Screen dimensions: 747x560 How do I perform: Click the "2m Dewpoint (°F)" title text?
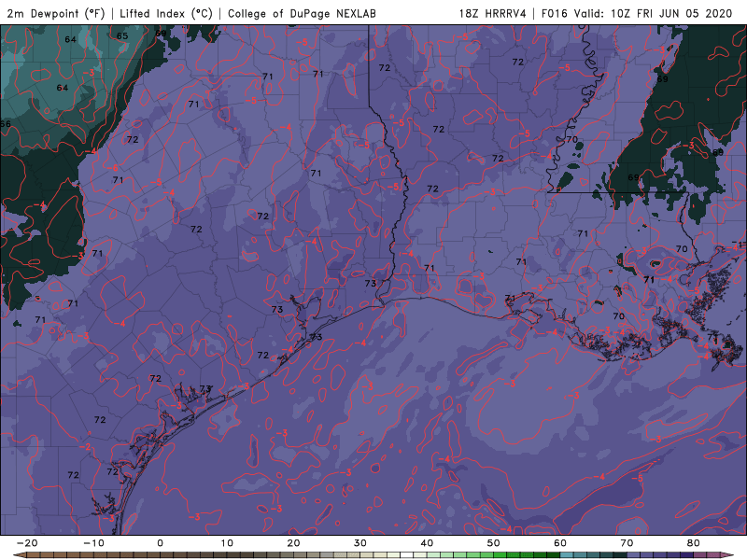(55, 14)
